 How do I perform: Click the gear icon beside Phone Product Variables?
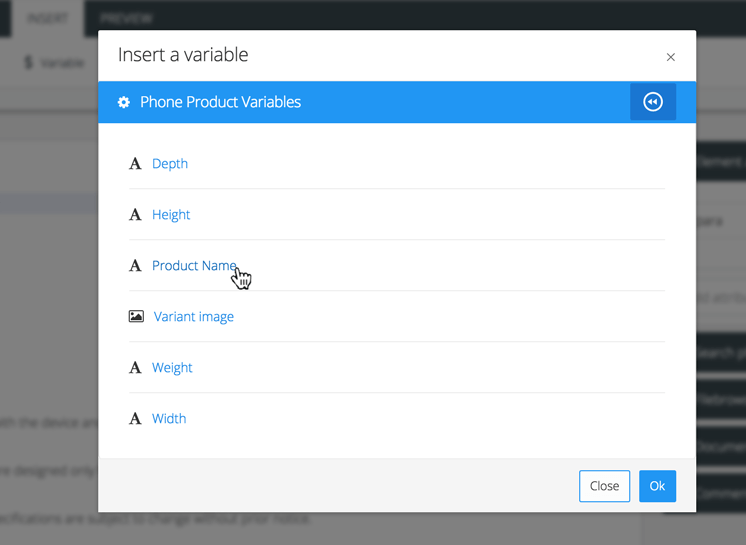point(124,103)
